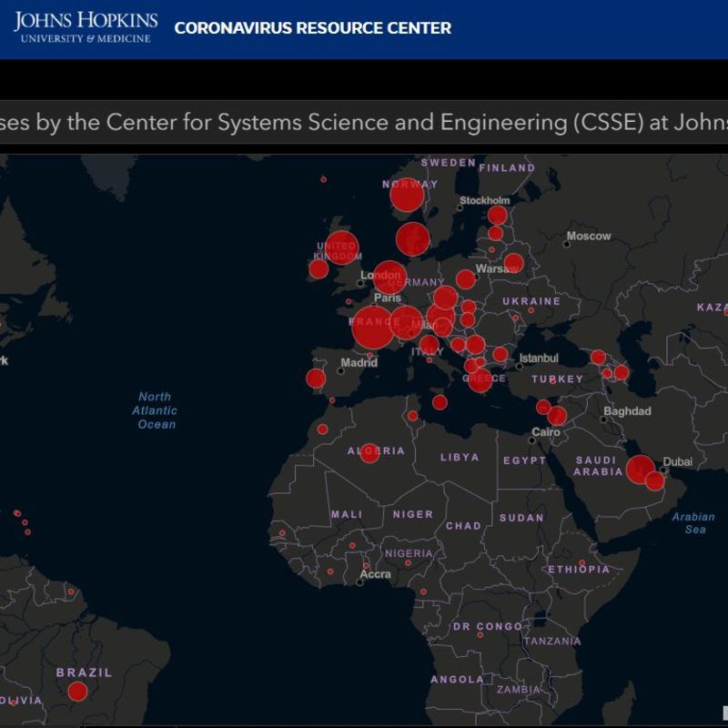
Task: Click the Cairo city marker dot
Action: [532, 441]
